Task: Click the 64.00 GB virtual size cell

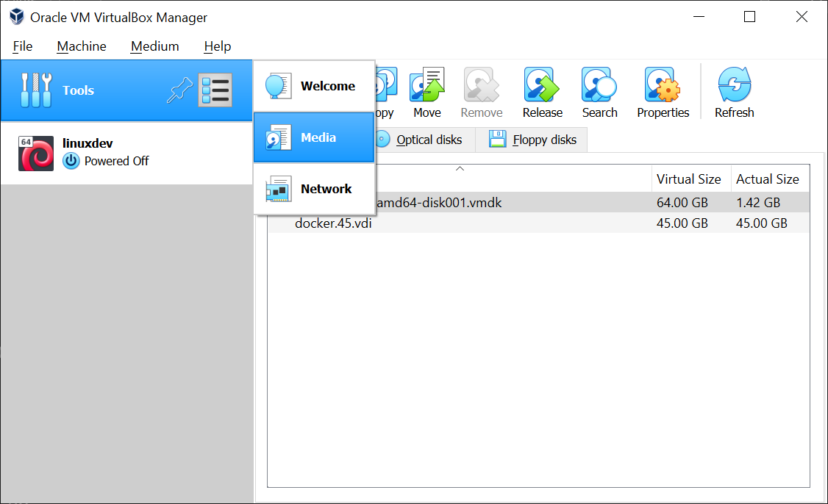Action: pos(682,203)
